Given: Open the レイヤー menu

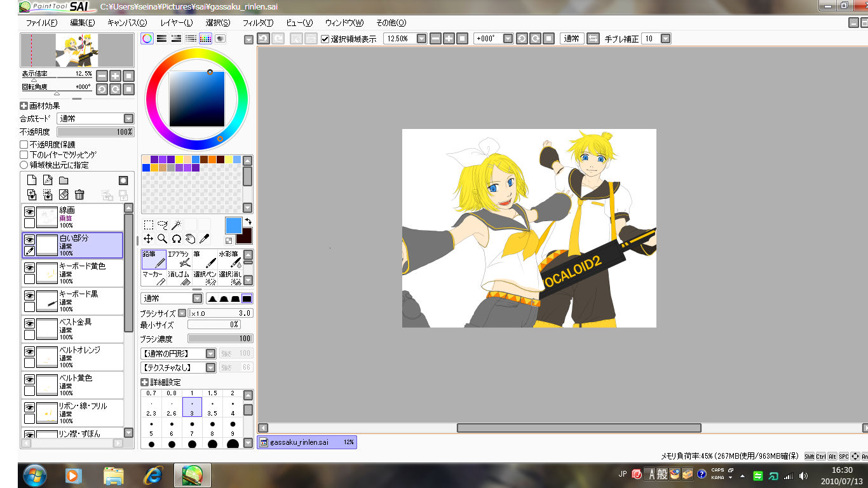Looking at the screenshot, I should click(x=177, y=23).
